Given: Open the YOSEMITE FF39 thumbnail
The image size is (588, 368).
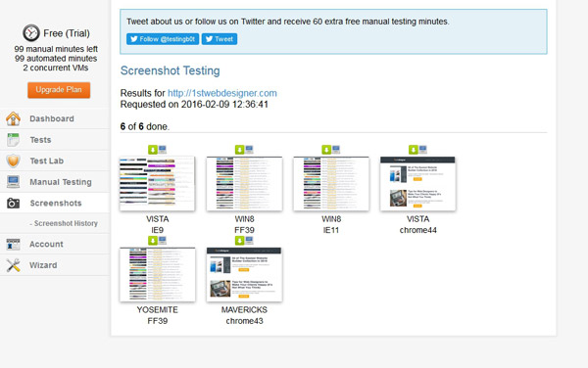Looking at the screenshot, I should pos(158,274).
